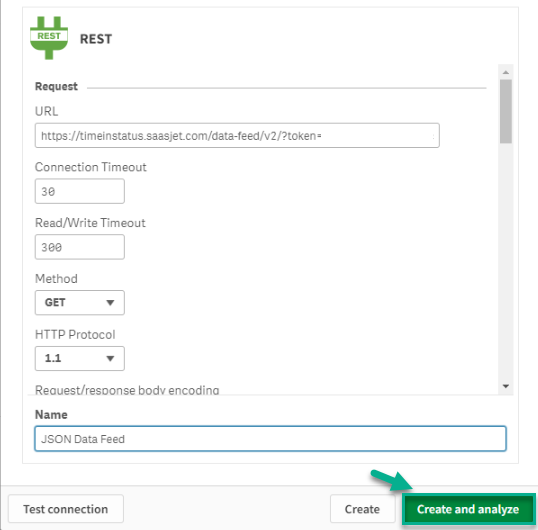Image resolution: width=538 pixels, height=530 pixels.
Task: Click the Name label above the field
Action: [51, 414]
